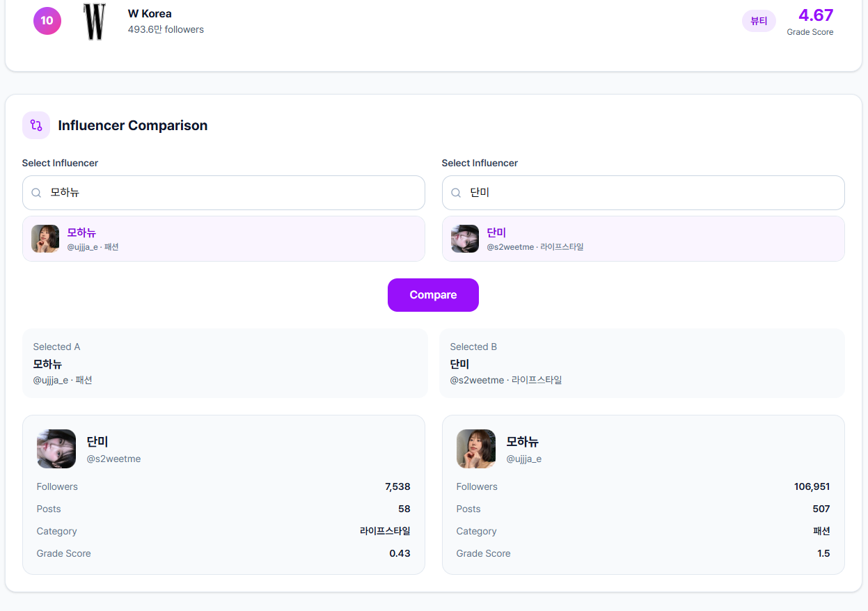Click the 507 posts value

821,509
